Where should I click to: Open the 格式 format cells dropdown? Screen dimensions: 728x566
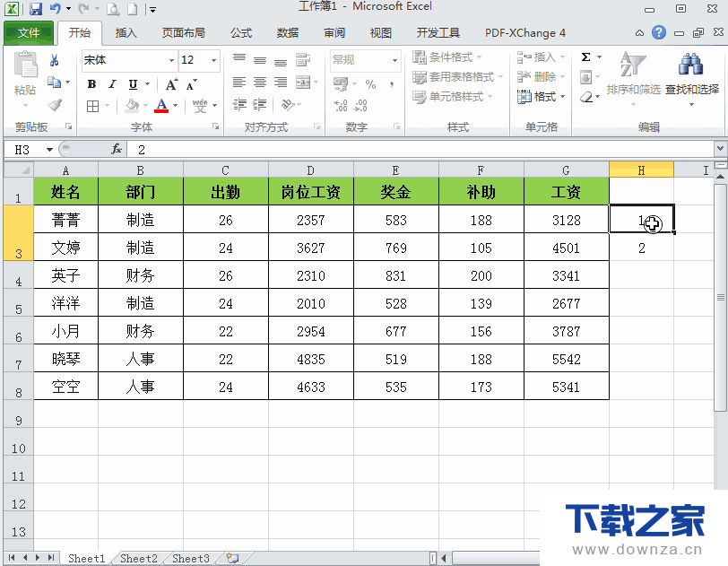pos(541,97)
